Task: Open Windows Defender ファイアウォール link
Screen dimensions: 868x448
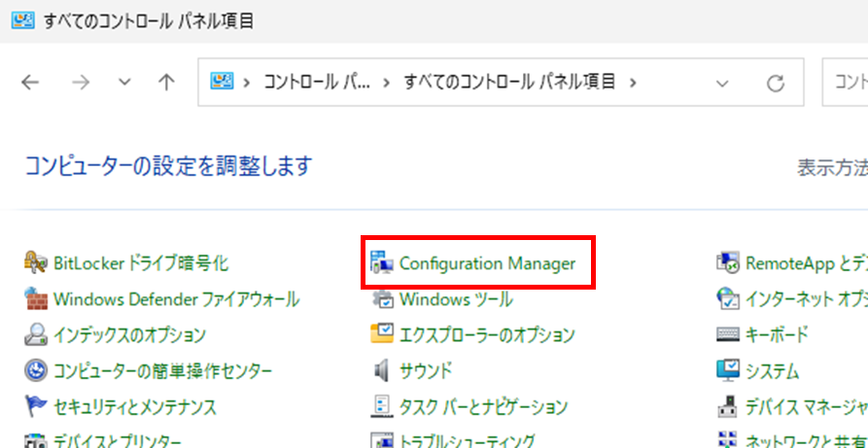Action: pos(177,299)
